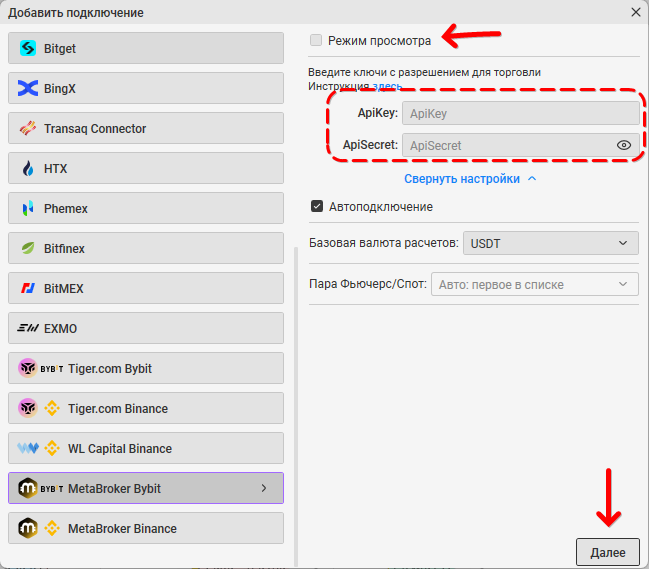Click the Bitfinex leaf icon
Viewport: 649px width, 569px height.
[x=28, y=248]
